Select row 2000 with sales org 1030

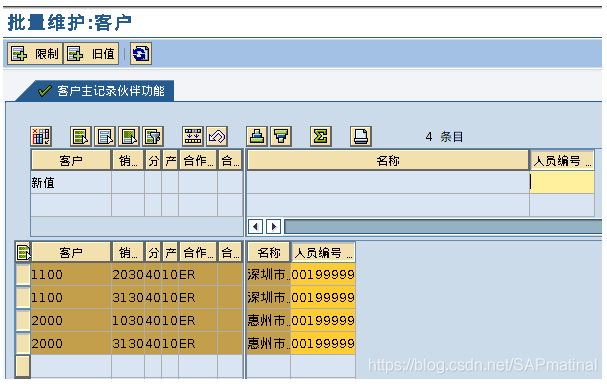pos(23,321)
